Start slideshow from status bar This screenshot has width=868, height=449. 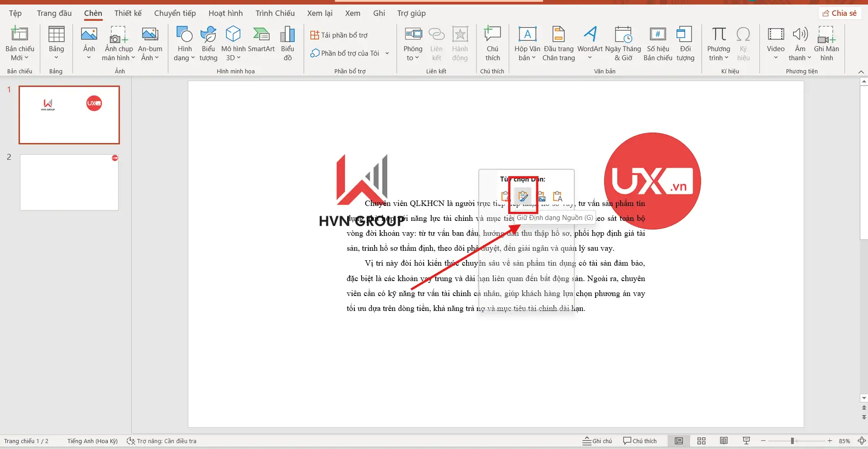tap(746, 440)
